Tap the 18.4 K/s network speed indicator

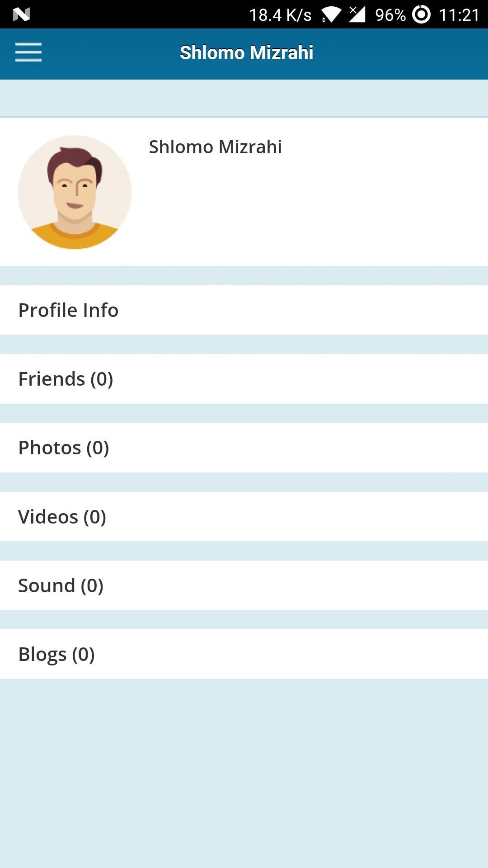pyautogui.click(x=280, y=15)
